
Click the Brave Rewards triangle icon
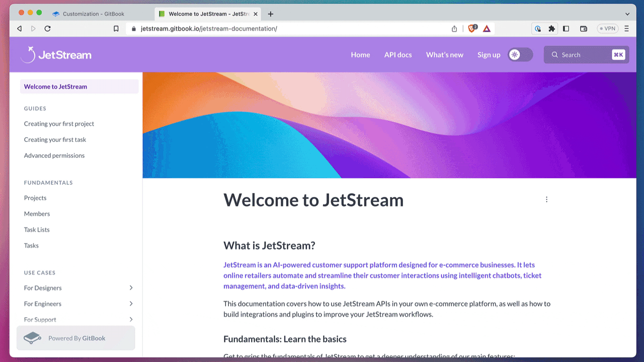487,29
